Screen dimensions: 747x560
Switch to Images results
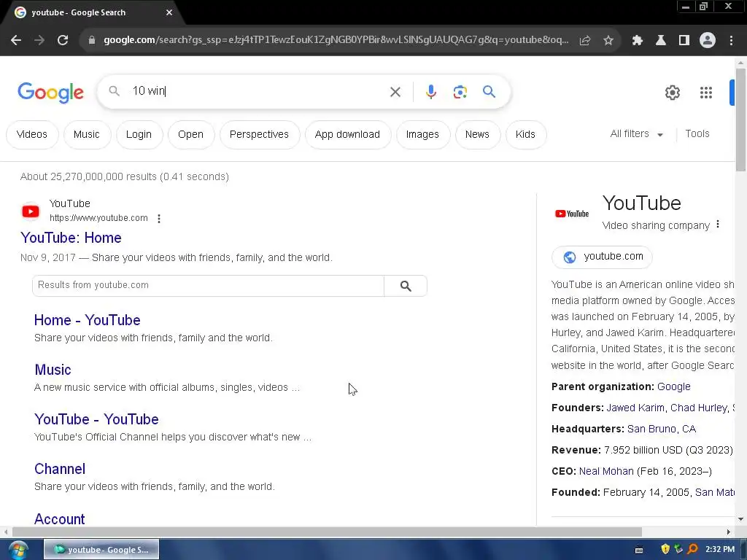(422, 135)
